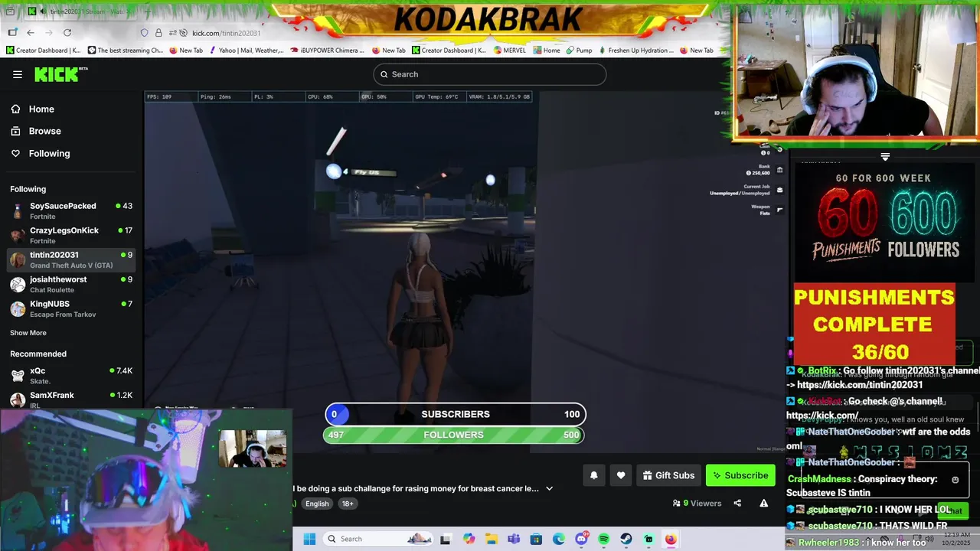
Task: Open Spotify from taskbar
Action: (603, 539)
